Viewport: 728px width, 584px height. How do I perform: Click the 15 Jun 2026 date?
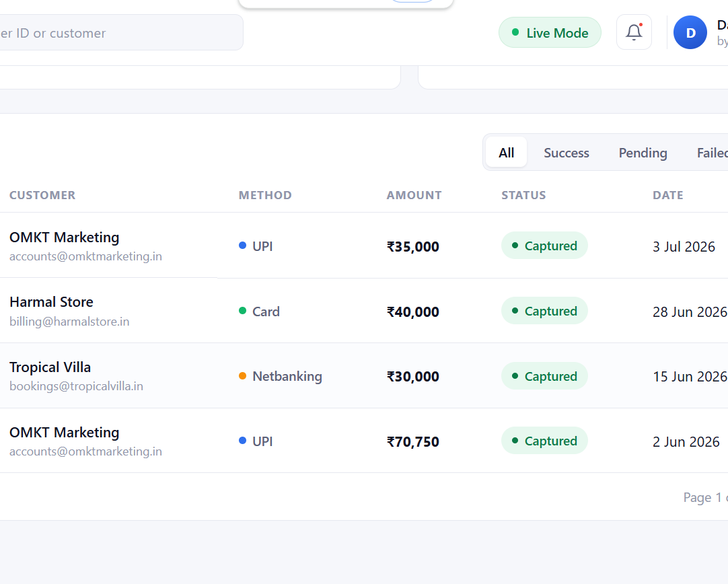(690, 377)
